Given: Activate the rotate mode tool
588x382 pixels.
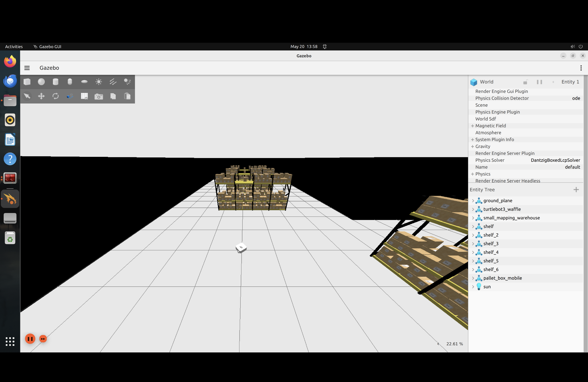Looking at the screenshot, I should pyautogui.click(x=56, y=96).
